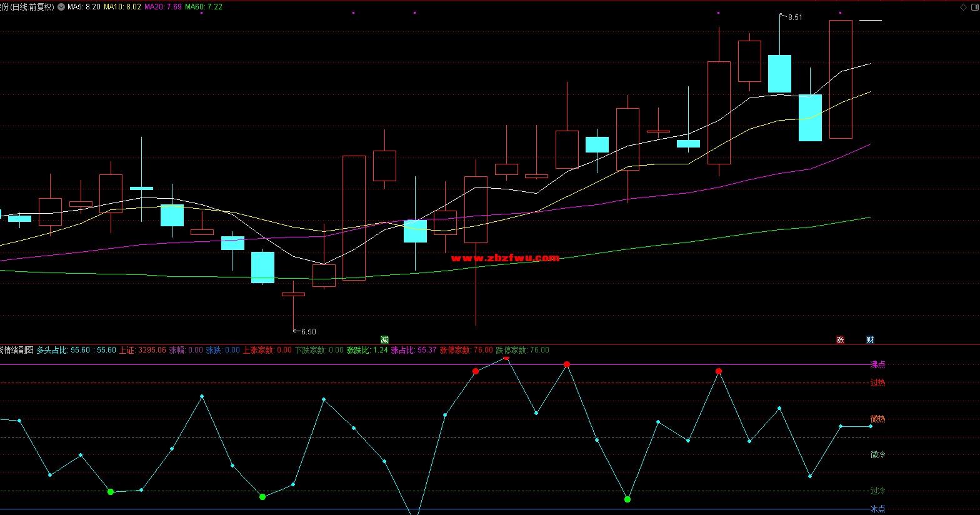Viewport: 980px width, 515px height.
Task: Click the 涨幅: 0.00 value
Action: tap(186, 350)
